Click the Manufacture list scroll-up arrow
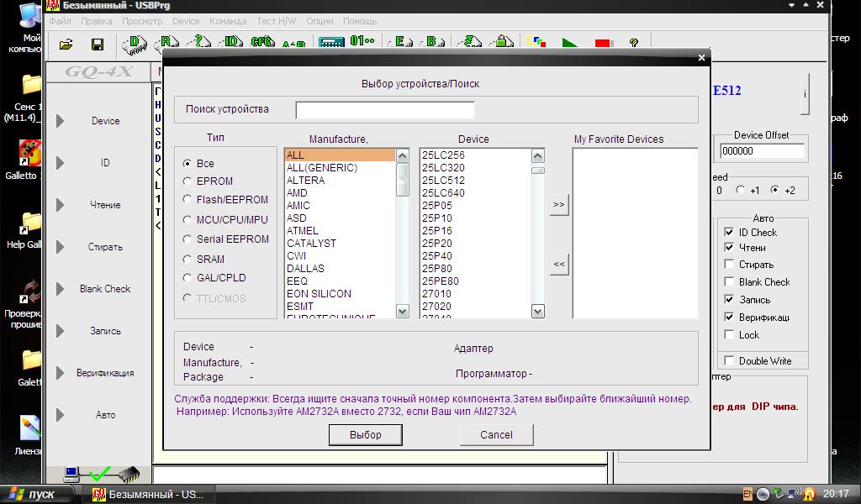This screenshot has width=861, height=504. click(403, 155)
